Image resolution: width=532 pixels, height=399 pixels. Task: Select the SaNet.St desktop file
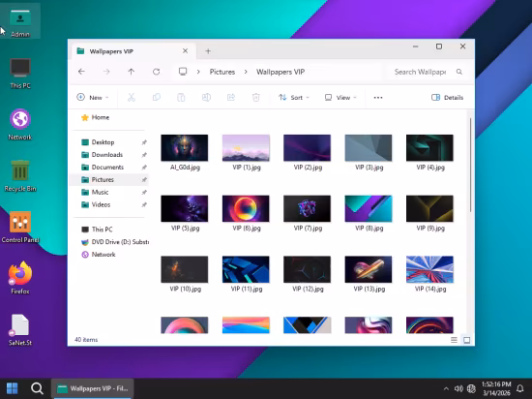[x=20, y=329]
